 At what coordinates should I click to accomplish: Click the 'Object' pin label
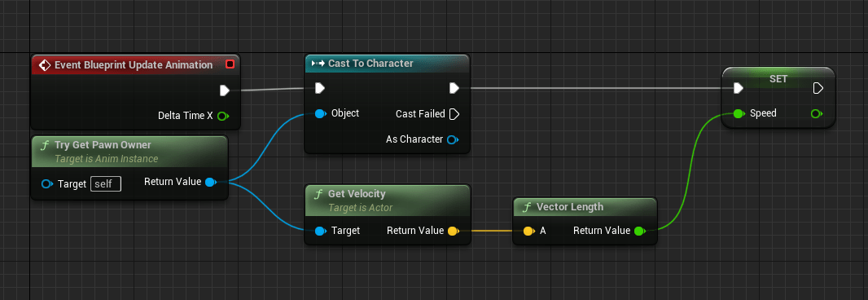pos(345,113)
